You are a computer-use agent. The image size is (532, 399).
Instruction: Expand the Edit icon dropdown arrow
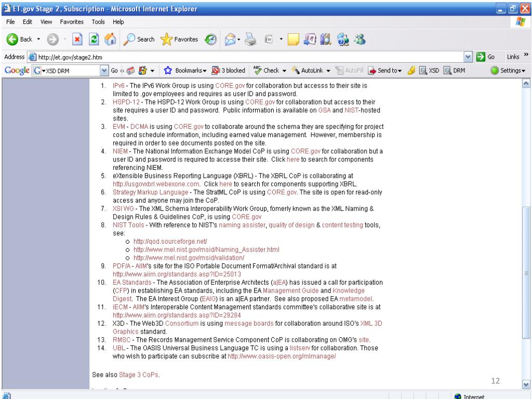point(281,39)
